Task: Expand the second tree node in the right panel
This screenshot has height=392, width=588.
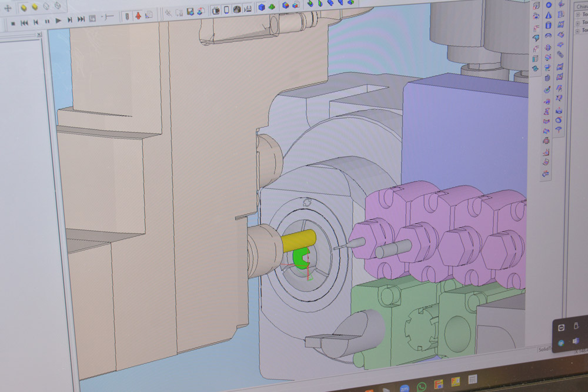Action: pos(577,23)
